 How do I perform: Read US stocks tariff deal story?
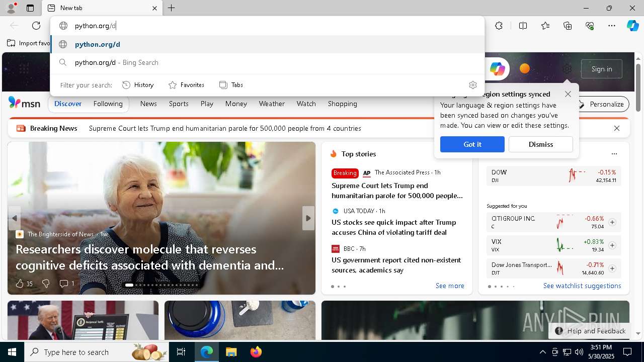point(394,227)
